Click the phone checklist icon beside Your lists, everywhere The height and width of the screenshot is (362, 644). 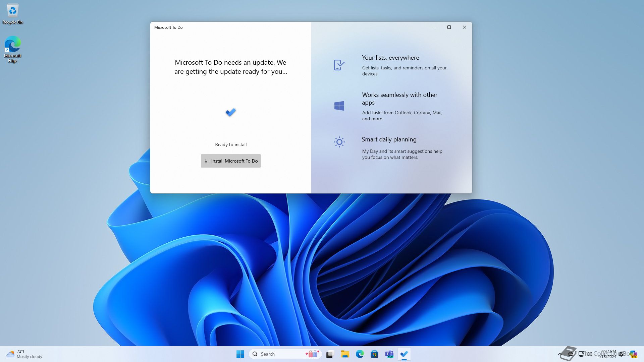[x=339, y=65]
